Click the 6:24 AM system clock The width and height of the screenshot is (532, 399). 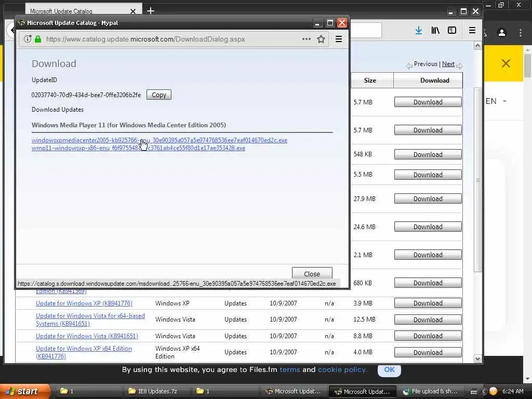[x=513, y=391]
